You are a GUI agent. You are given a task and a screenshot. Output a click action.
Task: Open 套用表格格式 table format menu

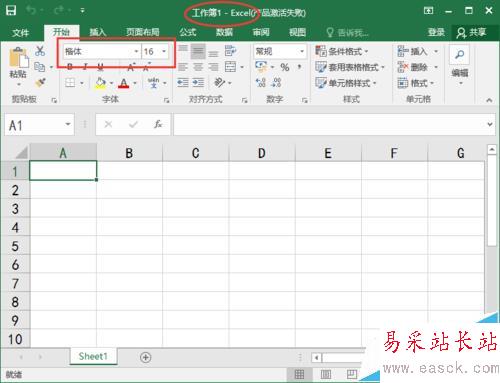click(350, 67)
